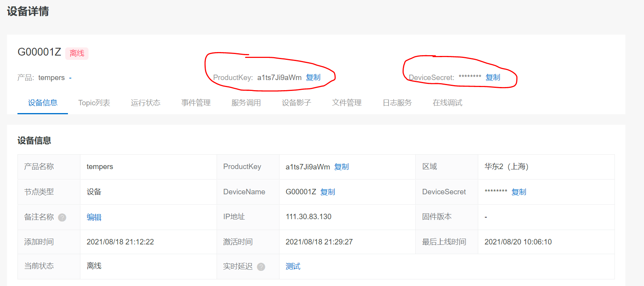
Task: Copy DeviceName G00001Z in the table
Action: click(328, 192)
